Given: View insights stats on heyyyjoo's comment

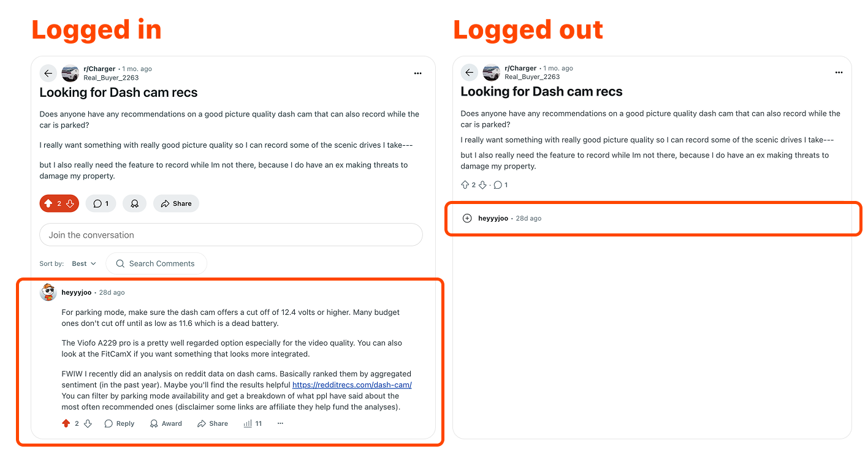Looking at the screenshot, I should tap(252, 423).
